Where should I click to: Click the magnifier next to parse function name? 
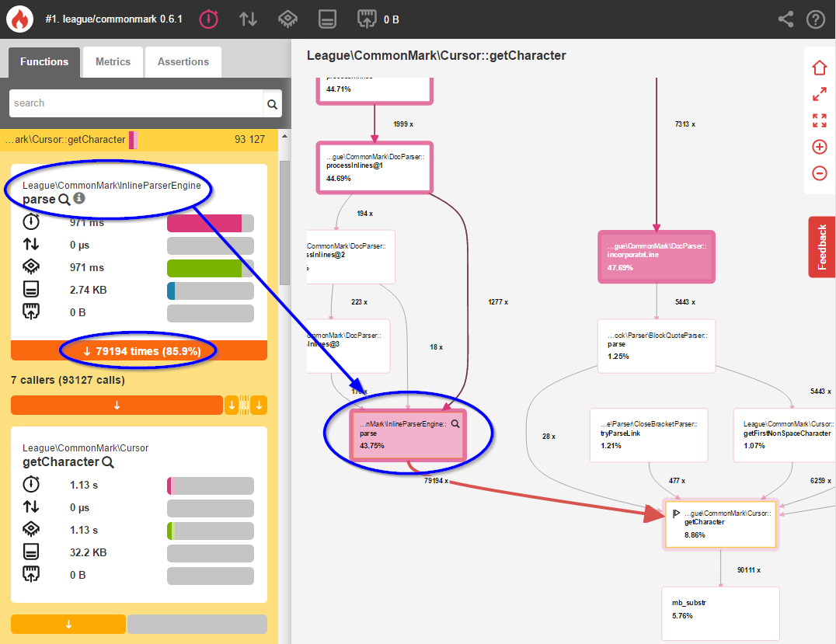[64, 200]
